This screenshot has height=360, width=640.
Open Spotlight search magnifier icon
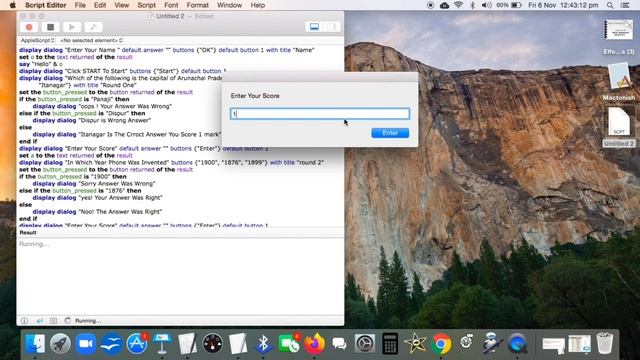point(610,5)
